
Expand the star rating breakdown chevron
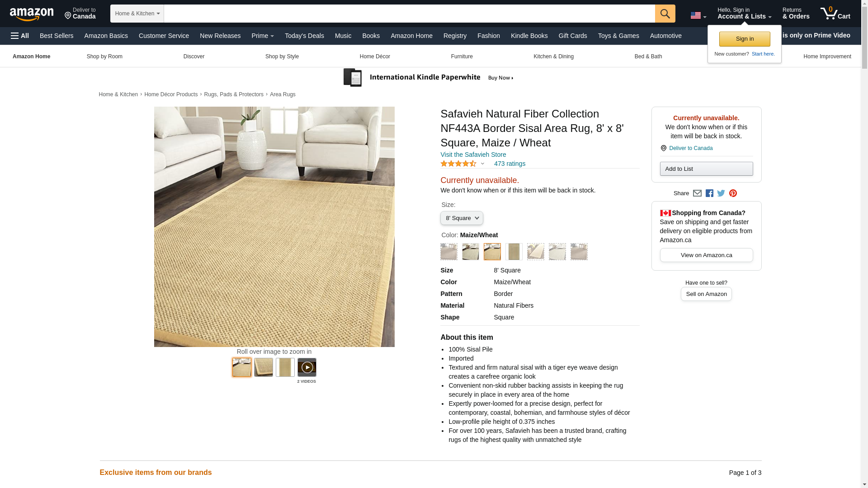pyautogui.click(x=482, y=164)
